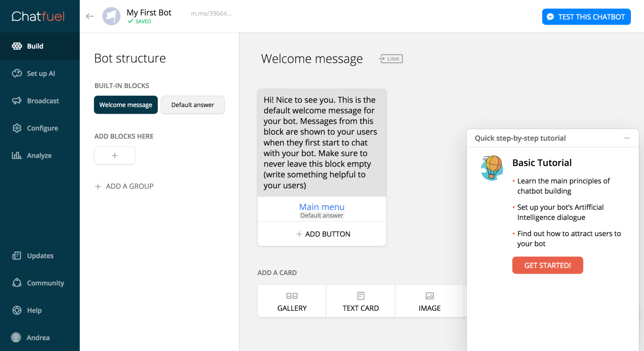This screenshot has height=351, width=644.
Task: Click Andrea's profile avatar
Action: pyautogui.click(x=16, y=337)
